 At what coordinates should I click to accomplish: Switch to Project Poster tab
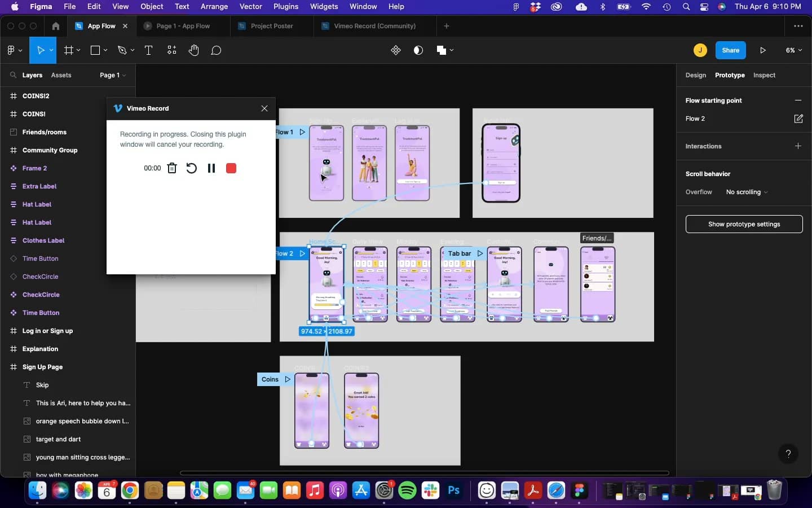(x=272, y=26)
